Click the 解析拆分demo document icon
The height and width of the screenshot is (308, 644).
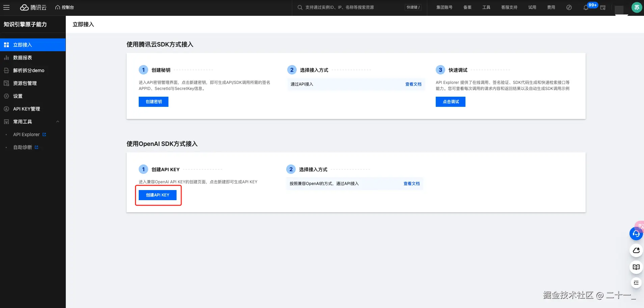pos(6,70)
